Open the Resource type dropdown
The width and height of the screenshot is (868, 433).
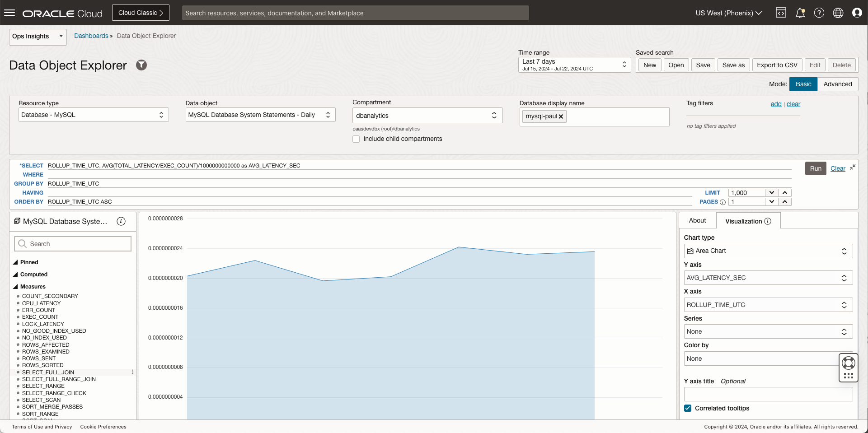(x=93, y=115)
